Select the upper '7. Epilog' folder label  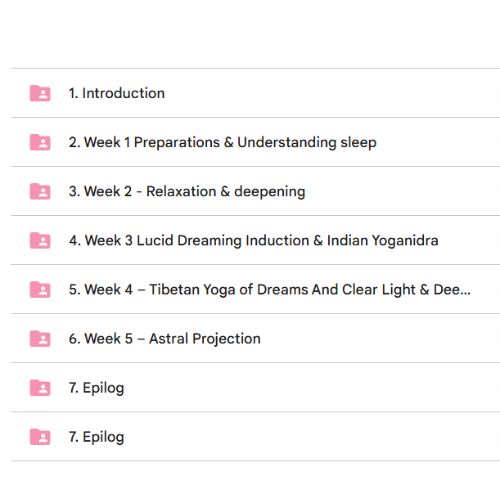click(96, 388)
